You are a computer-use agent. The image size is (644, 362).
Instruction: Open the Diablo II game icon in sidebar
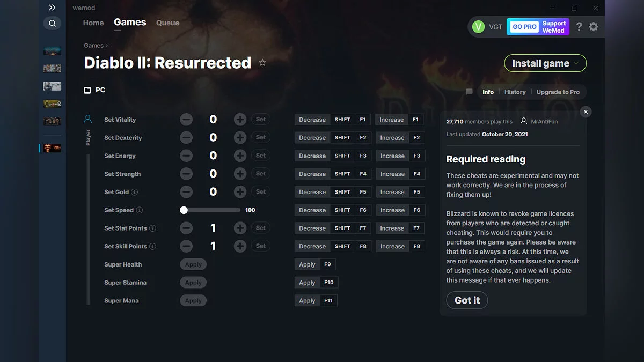click(52, 147)
